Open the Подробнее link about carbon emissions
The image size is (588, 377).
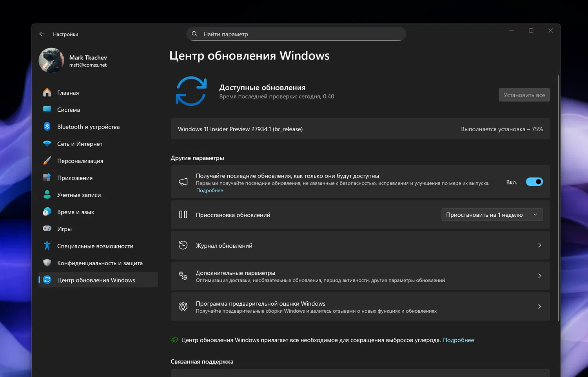click(459, 340)
